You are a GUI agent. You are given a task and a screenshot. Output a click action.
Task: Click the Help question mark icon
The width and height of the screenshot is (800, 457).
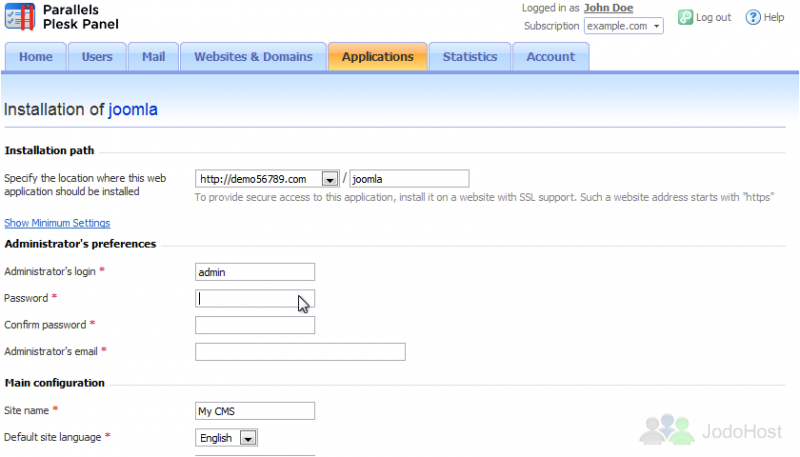(753, 17)
